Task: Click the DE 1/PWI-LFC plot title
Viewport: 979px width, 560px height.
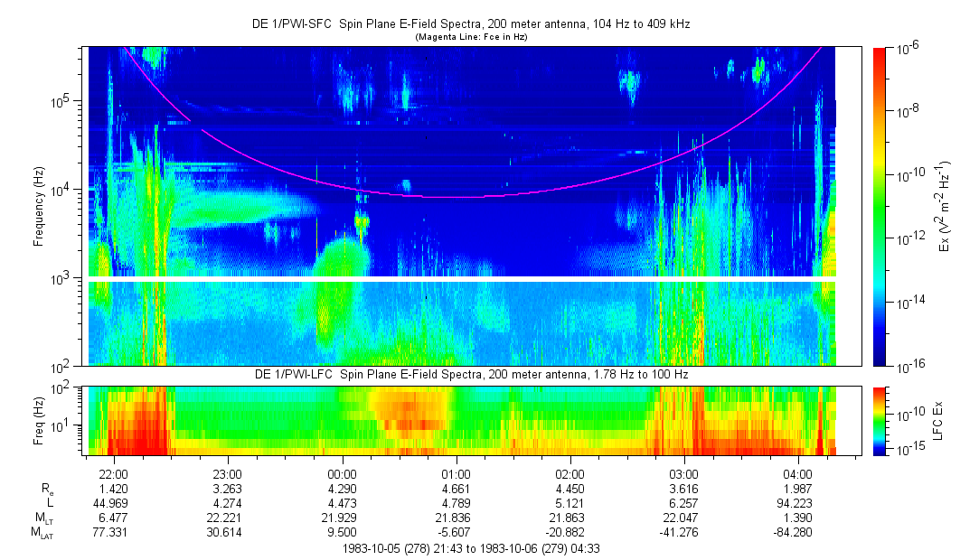Action: tap(471, 374)
